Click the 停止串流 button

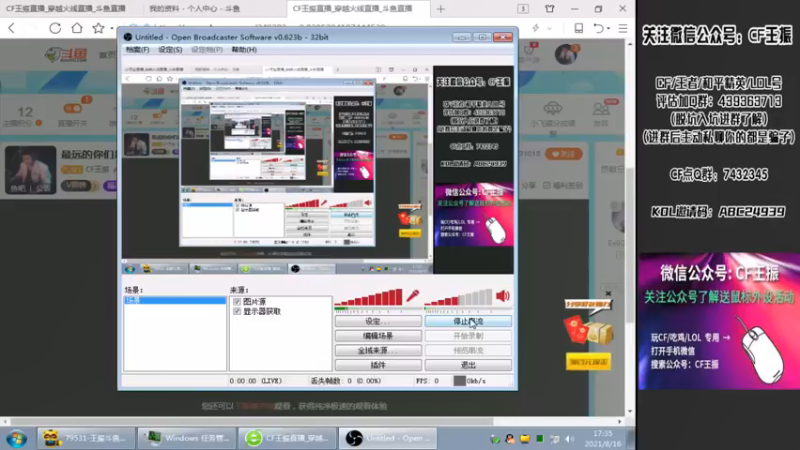point(468,321)
